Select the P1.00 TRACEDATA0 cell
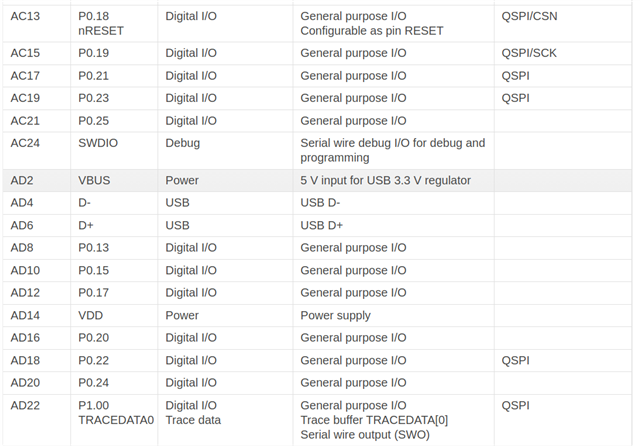This screenshot has width=640, height=446. click(115, 412)
